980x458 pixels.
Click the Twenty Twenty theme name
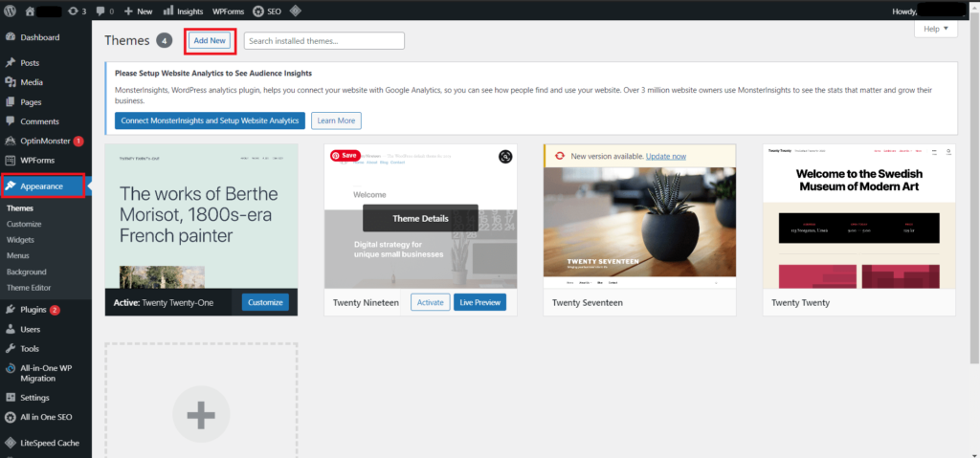801,302
